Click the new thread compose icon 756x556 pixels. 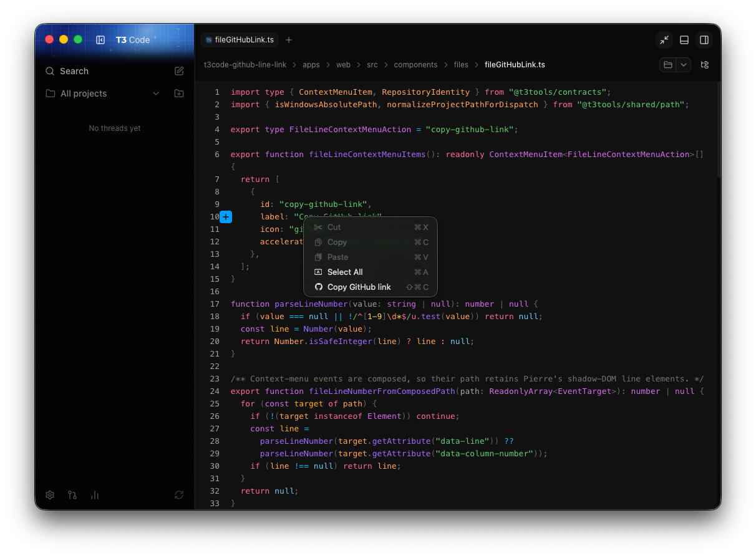click(x=179, y=71)
